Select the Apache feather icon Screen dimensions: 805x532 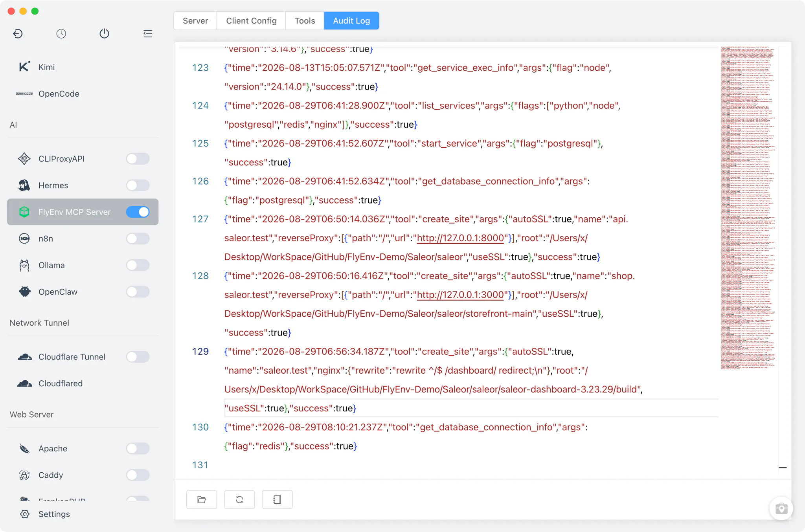click(24, 448)
